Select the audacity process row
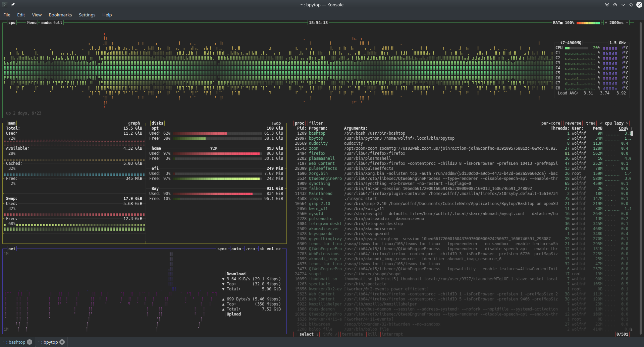The height and width of the screenshot is (347, 644). point(462,143)
